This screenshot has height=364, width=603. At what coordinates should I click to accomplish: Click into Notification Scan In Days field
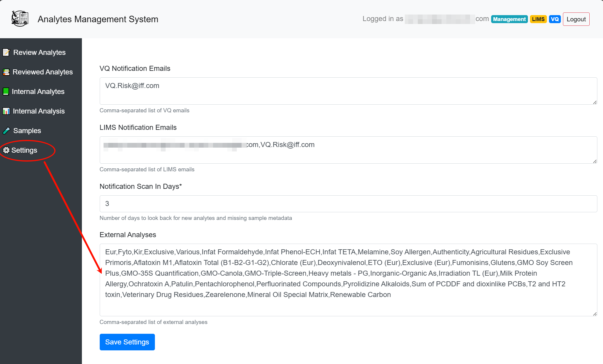pyautogui.click(x=348, y=204)
